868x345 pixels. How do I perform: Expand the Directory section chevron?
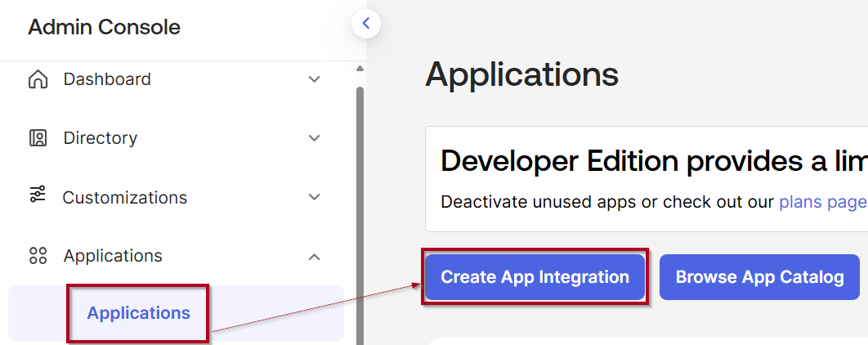click(x=314, y=138)
